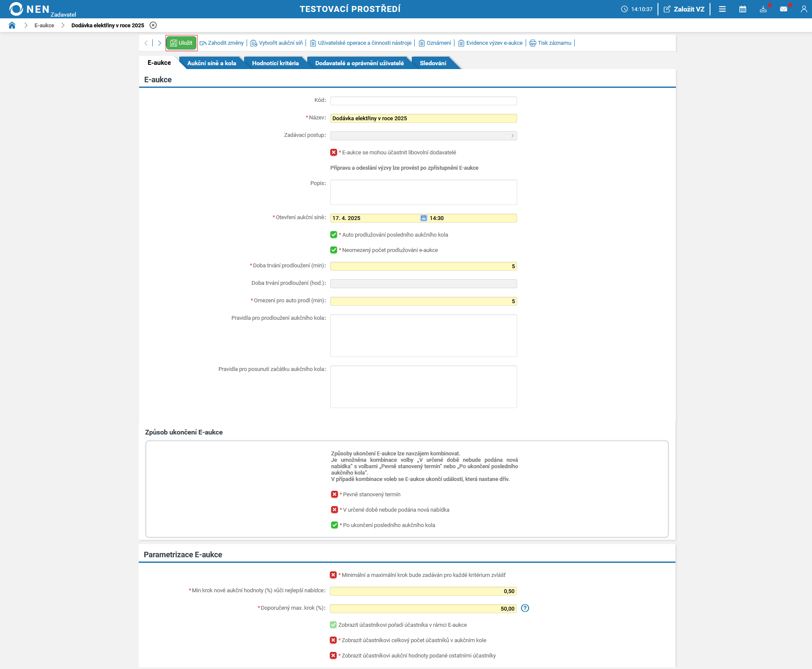Check the downloads inbox with notification badge
Screen dimensions: 812x669
pos(763,9)
